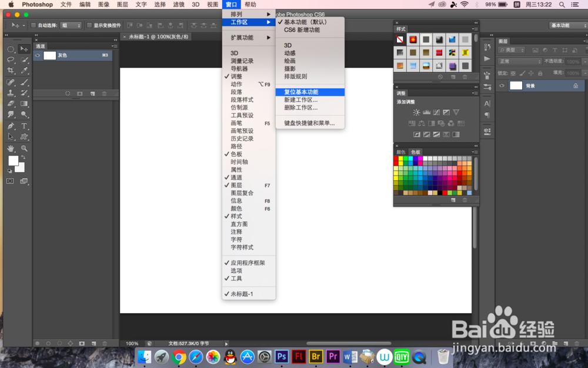This screenshot has width=588, height=368.
Task: Select the Eyedropper tool
Action: pyautogui.click(x=24, y=70)
